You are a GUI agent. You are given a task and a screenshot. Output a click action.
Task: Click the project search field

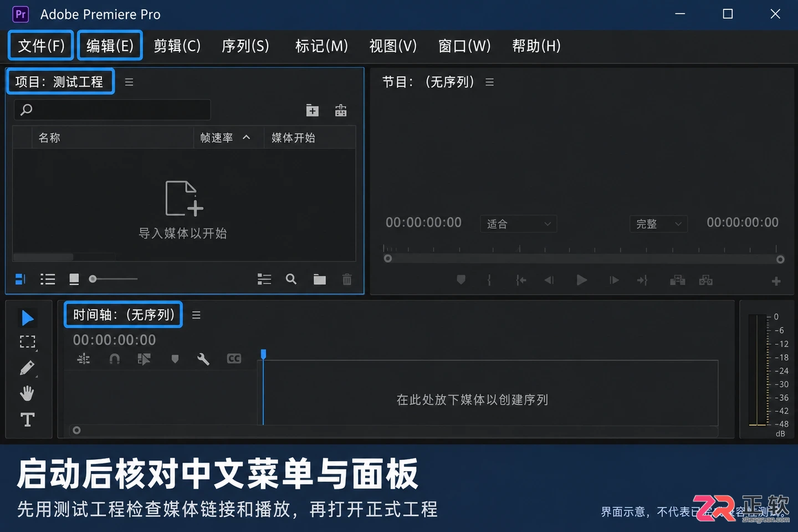[x=112, y=110]
